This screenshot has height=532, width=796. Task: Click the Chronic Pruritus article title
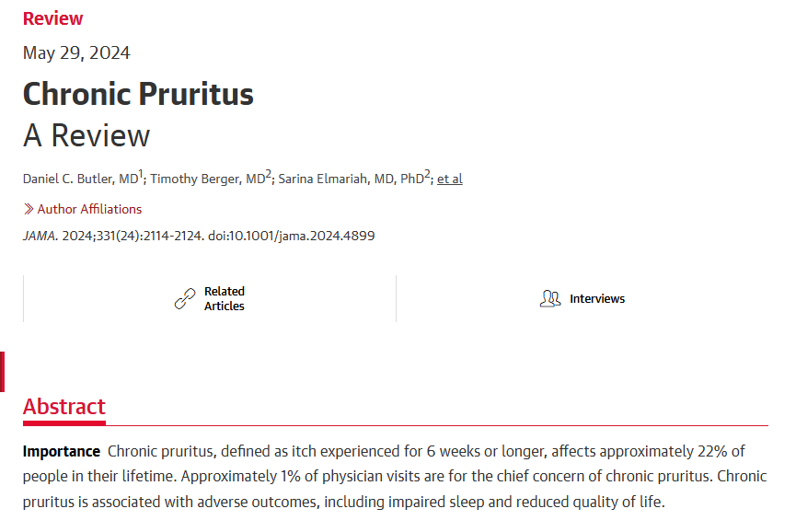138,95
